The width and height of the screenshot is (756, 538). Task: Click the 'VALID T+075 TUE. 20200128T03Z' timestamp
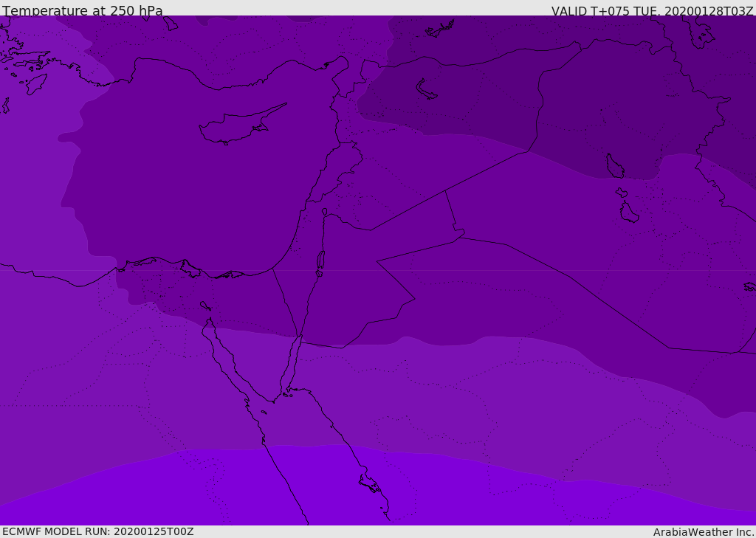[653, 11]
